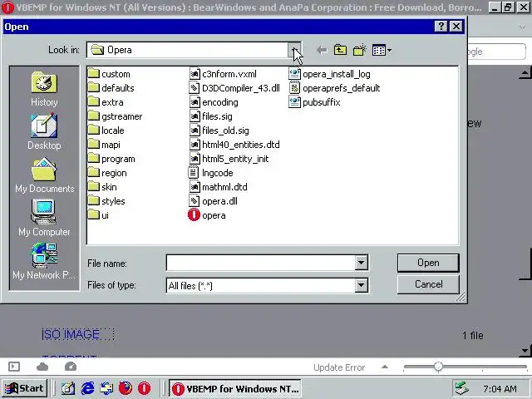Click Show Desktop quick launch icon
This screenshot has height=399, width=532.
68,388
